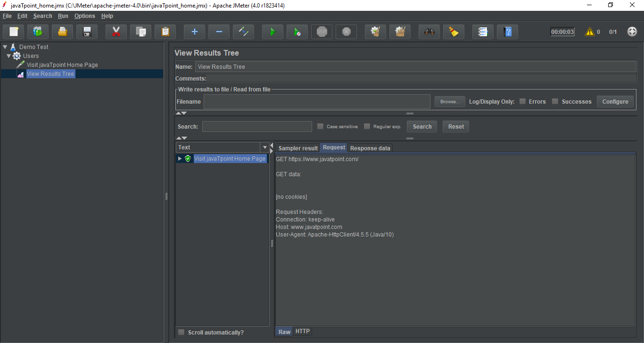Toggle the Case sensitive checkbox
Screen dimensions: 644x343
(x=320, y=126)
